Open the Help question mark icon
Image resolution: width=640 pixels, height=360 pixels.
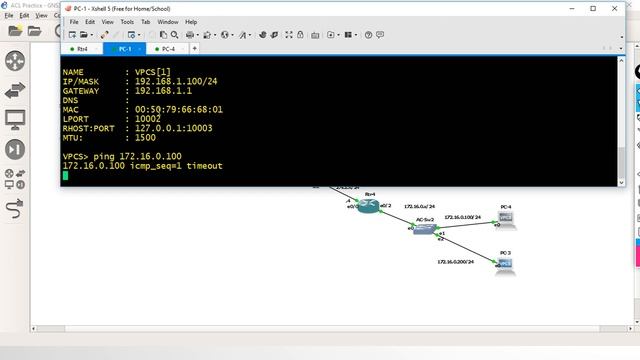pos(369,35)
